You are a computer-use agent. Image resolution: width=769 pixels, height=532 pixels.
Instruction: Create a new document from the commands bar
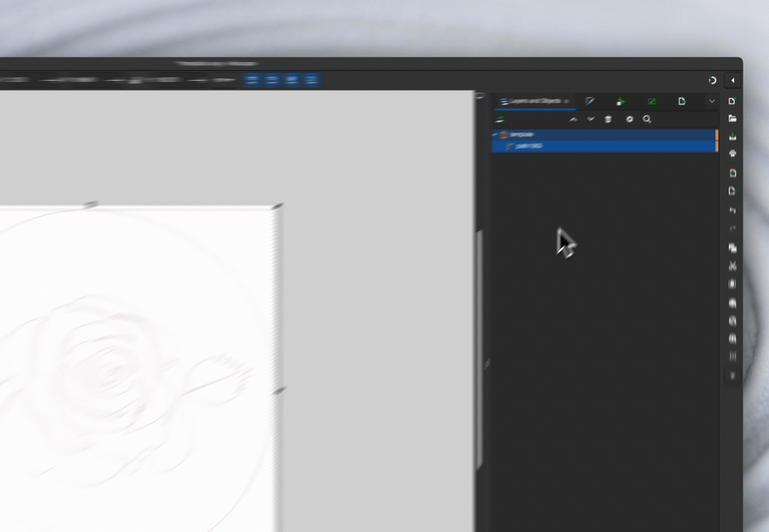pyautogui.click(x=732, y=101)
